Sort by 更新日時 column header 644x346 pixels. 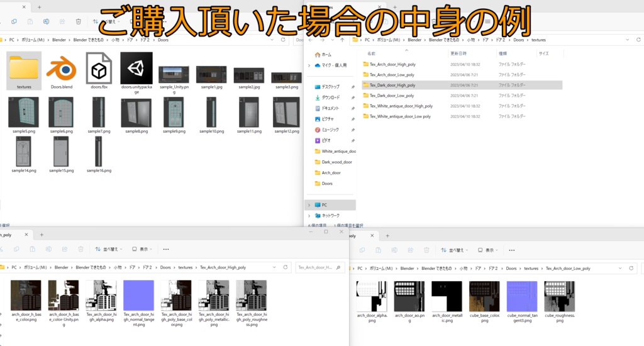458,53
